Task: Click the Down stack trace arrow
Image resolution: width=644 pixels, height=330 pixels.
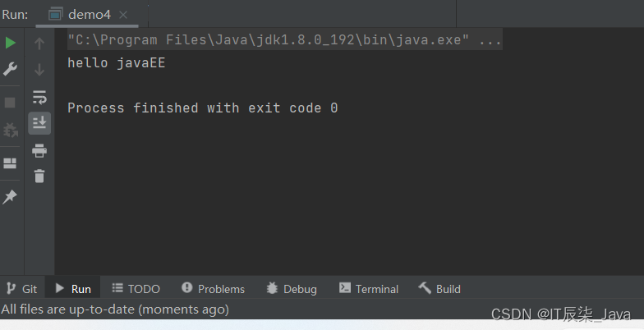Action: 39,70
